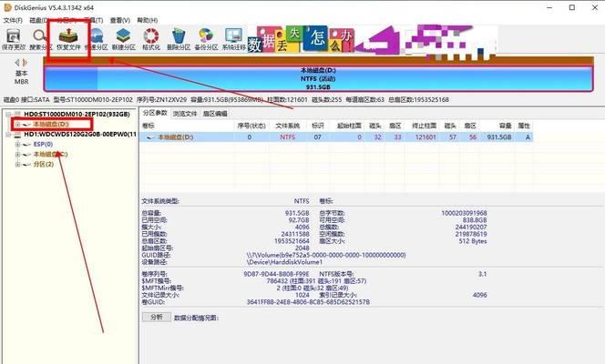The image size is (605, 364).
Task: Open the 帮助(H) menu
Action: coord(148,20)
